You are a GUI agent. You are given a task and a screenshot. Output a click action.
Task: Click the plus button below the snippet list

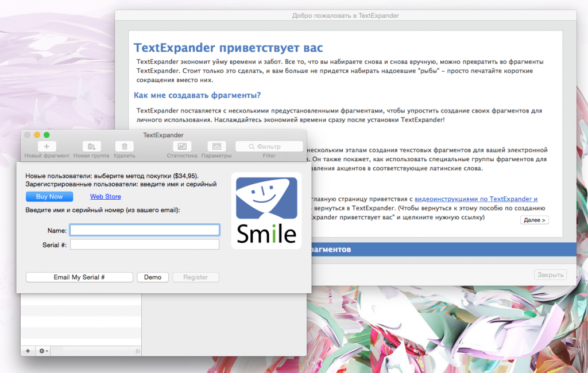pyautogui.click(x=28, y=351)
